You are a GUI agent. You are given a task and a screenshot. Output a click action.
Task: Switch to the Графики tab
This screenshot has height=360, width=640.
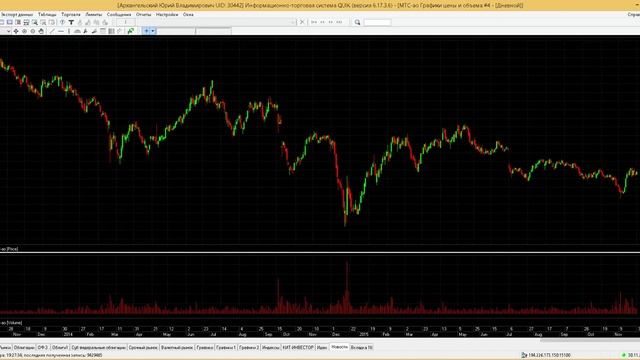pos(204,347)
